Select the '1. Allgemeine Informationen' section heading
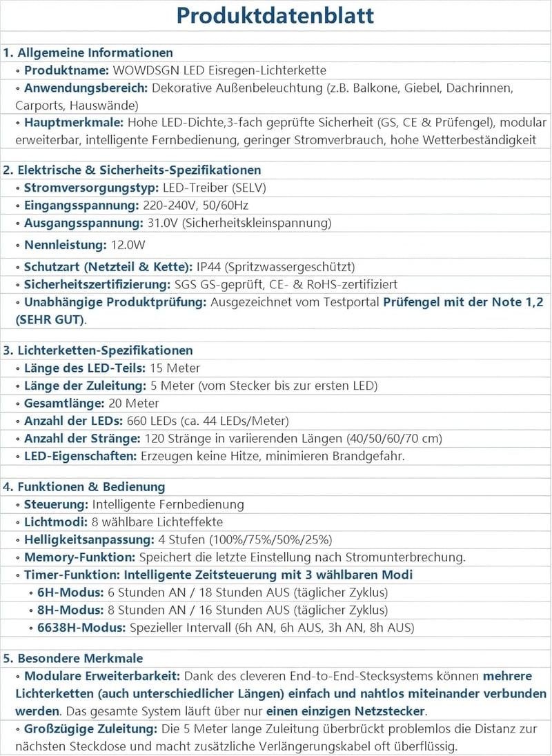 [88, 52]
